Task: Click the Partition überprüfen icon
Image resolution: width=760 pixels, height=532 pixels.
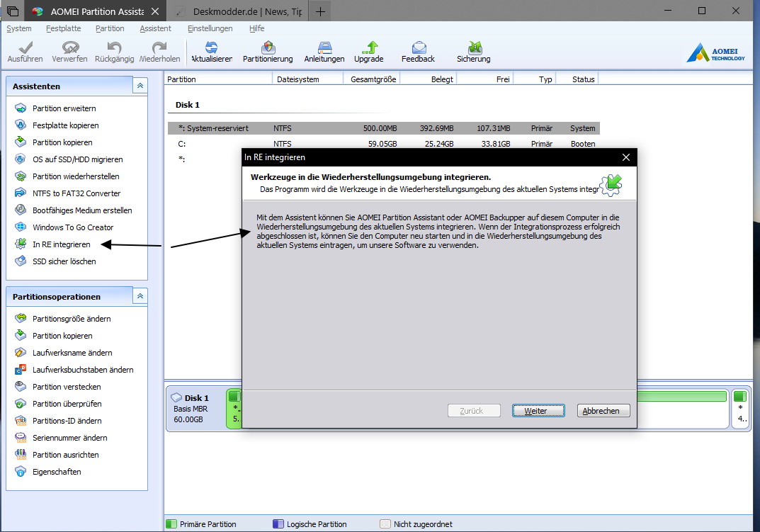Action: pos(21,404)
